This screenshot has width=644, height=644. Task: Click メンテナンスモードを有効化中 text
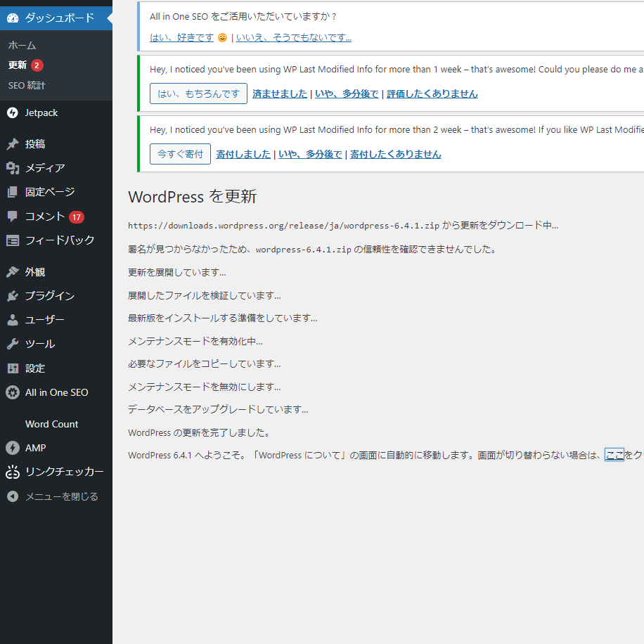point(195,341)
